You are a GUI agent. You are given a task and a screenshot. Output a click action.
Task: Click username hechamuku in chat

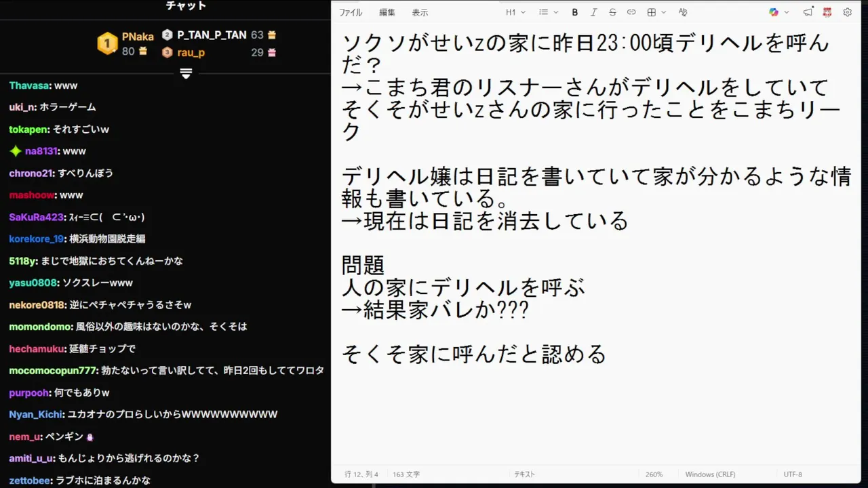click(37, 349)
